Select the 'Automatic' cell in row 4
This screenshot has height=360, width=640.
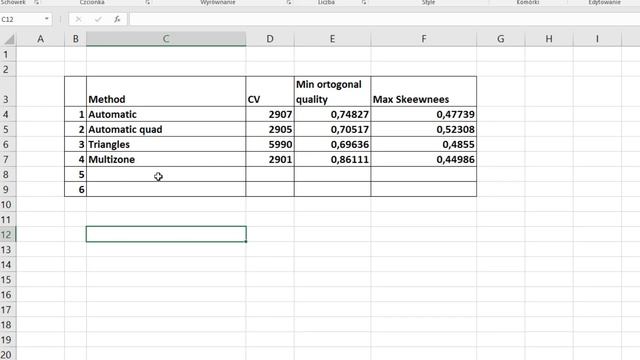point(166,114)
